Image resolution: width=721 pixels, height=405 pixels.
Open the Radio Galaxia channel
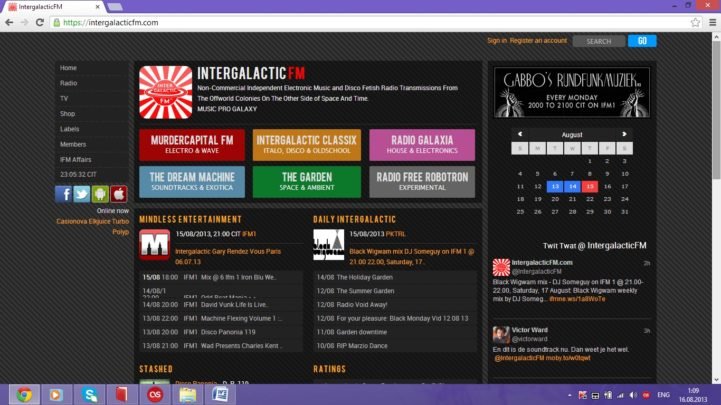pyautogui.click(x=422, y=145)
